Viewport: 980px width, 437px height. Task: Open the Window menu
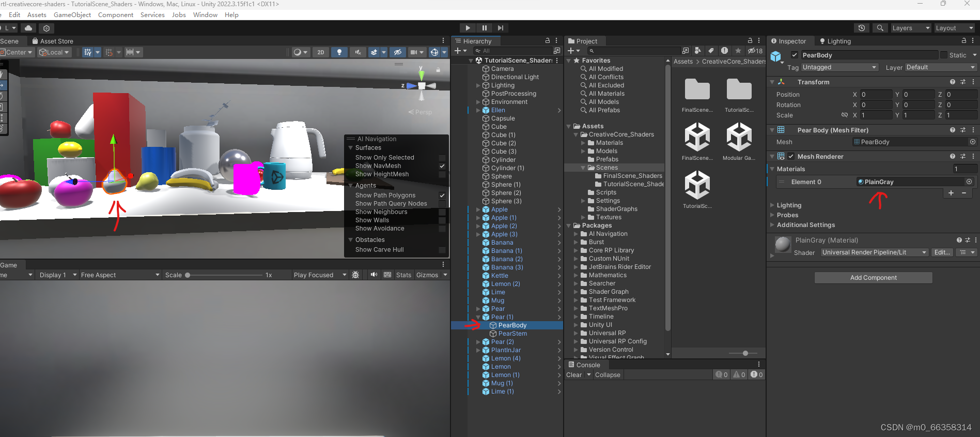point(205,15)
